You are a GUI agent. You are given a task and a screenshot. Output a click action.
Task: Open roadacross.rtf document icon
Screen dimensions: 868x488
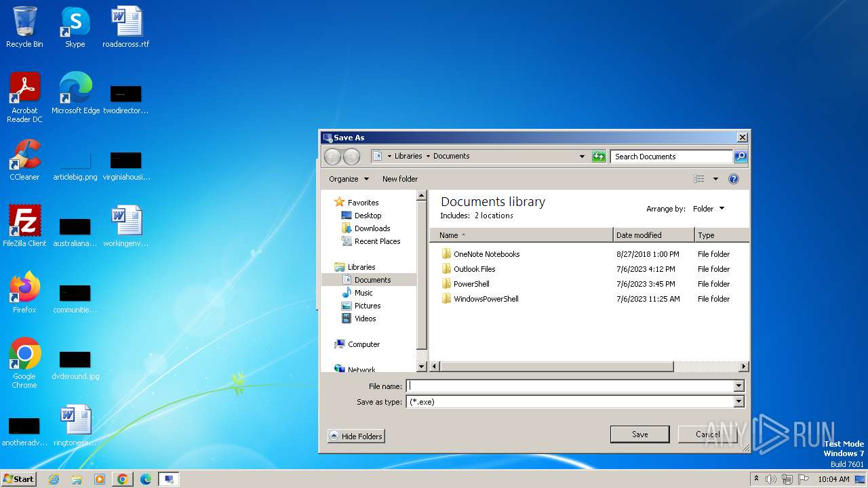pos(126,27)
